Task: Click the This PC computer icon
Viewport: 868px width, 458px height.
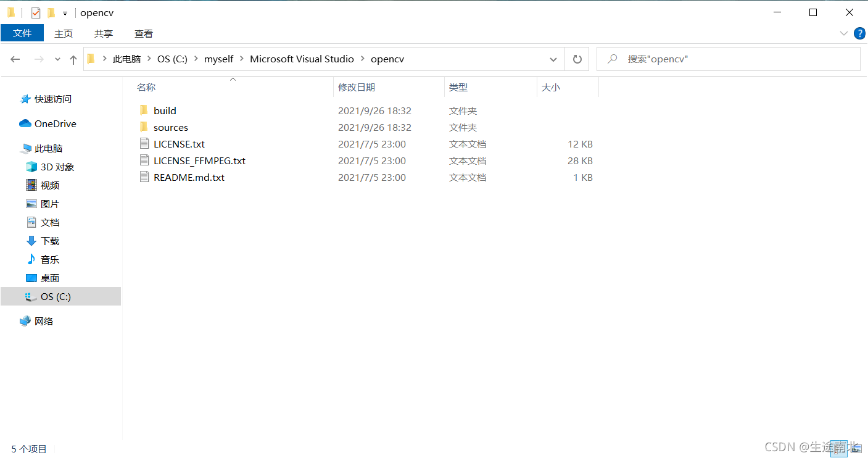Action: point(25,148)
